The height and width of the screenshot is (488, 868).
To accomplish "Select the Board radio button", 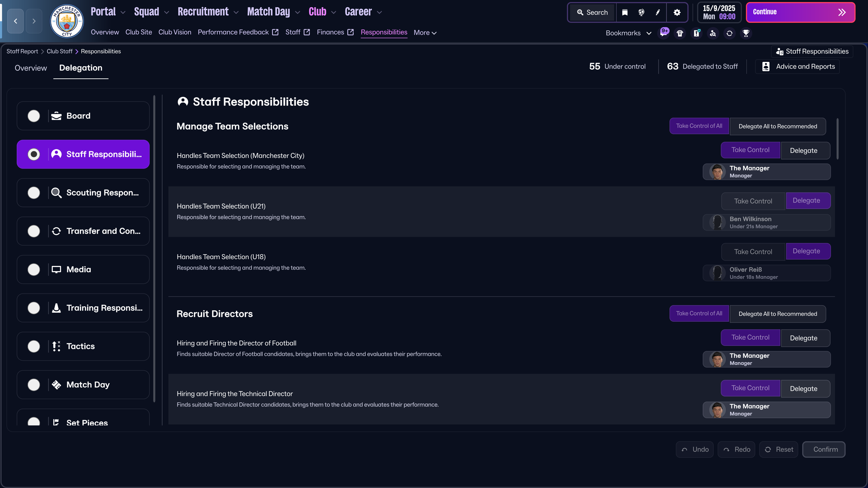I will pyautogui.click(x=34, y=116).
